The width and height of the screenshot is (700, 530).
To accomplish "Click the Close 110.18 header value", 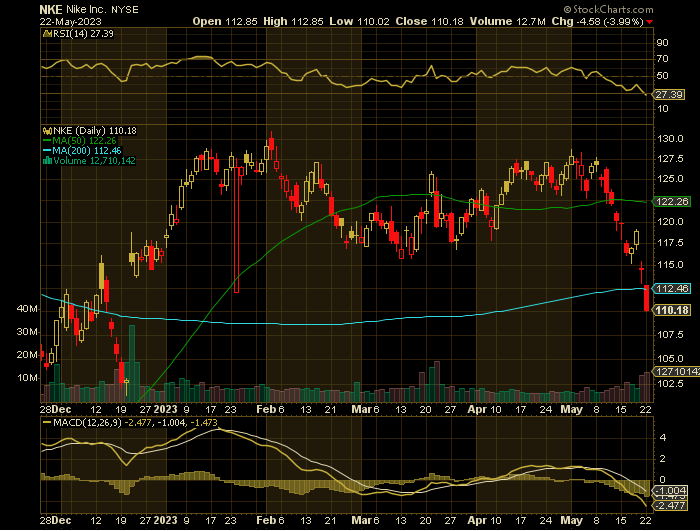I will coord(429,21).
